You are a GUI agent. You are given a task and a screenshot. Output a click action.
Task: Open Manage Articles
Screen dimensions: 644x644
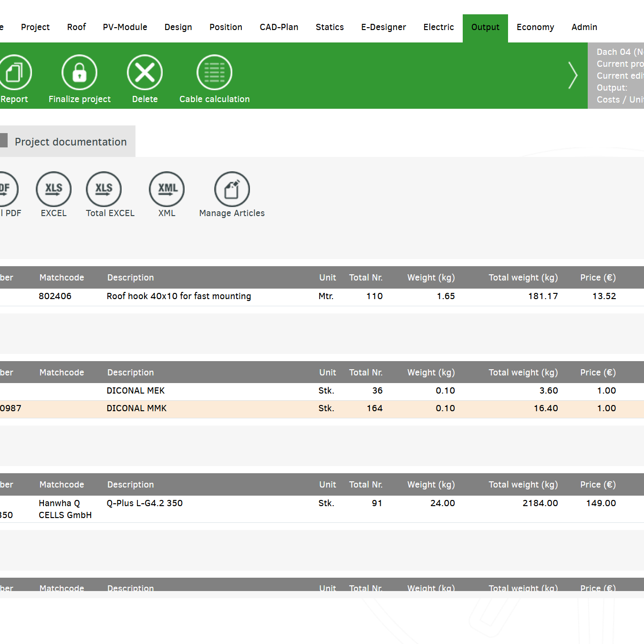[232, 189]
